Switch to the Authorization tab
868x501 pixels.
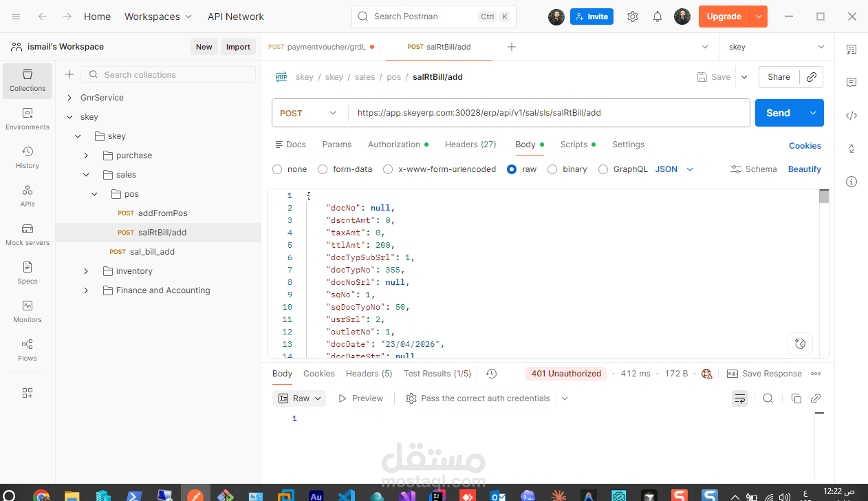point(398,145)
